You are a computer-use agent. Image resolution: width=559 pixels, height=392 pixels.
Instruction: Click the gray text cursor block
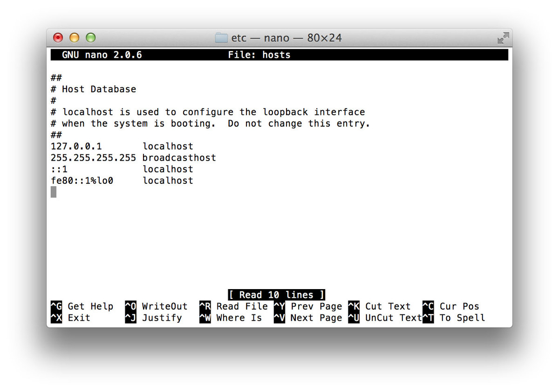tap(54, 192)
